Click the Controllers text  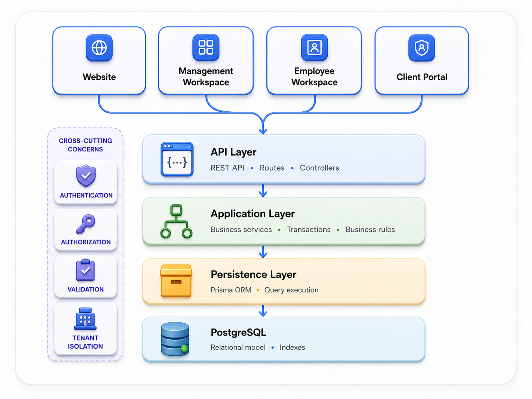tap(320, 168)
